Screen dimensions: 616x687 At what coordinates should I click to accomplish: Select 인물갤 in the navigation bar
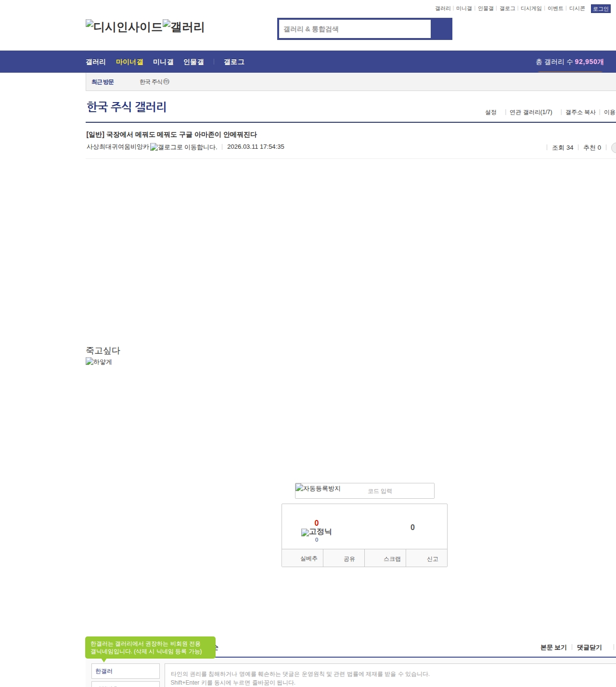tap(193, 62)
